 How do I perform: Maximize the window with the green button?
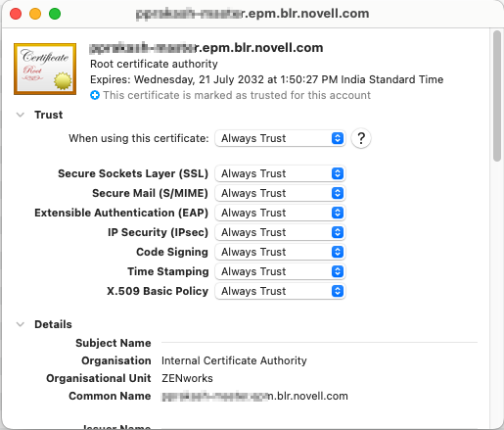(55, 14)
